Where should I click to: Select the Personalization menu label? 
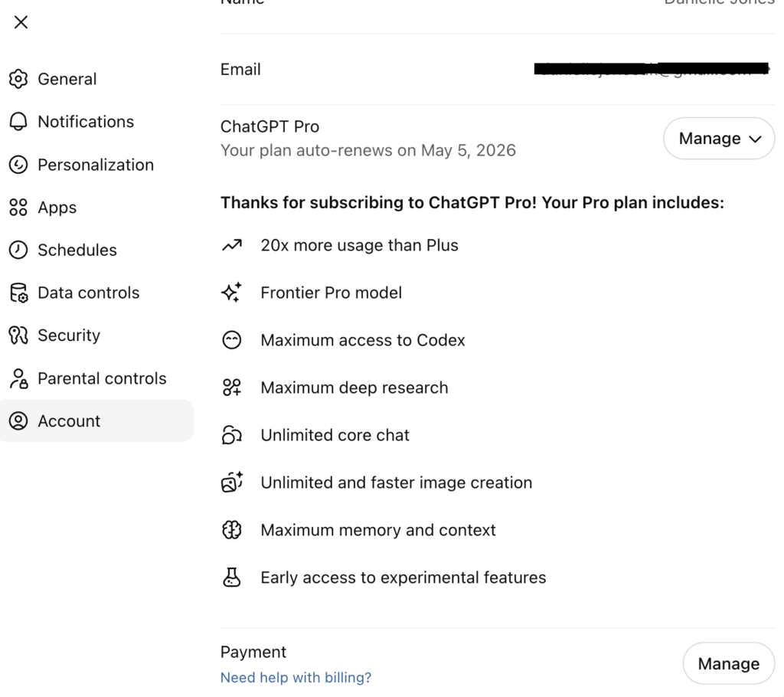[96, 165]
